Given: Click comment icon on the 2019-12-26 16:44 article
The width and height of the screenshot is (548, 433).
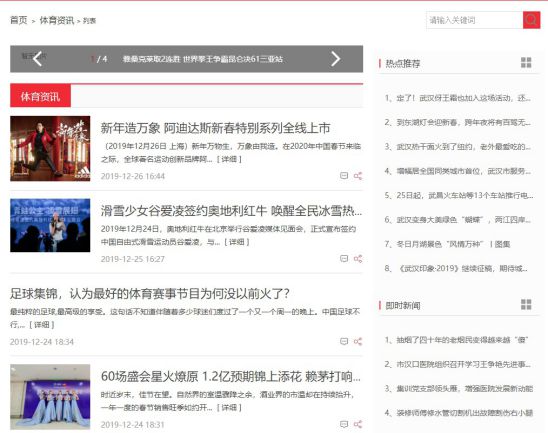Looking at the screenshot, I should [x=344, y=176].
